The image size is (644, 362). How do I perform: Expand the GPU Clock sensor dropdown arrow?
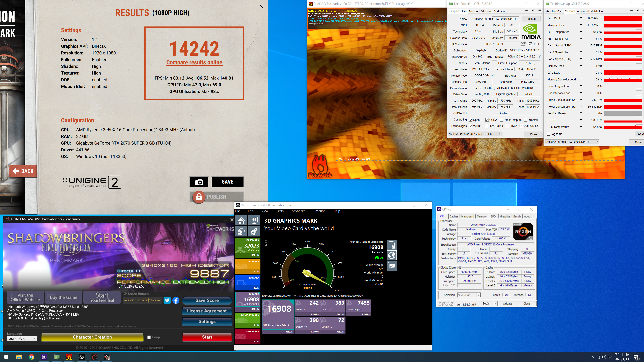click(x=581, y=18)
